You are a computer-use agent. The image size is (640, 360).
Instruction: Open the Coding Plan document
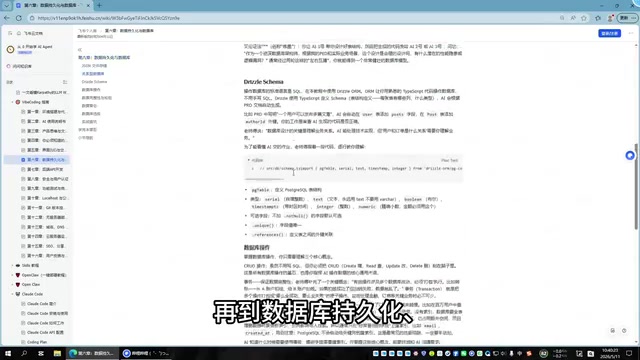[37, 342]
